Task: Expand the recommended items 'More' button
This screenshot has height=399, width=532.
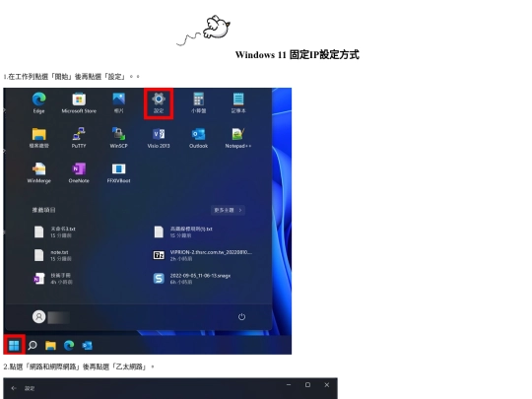Action: pos(228,210)
